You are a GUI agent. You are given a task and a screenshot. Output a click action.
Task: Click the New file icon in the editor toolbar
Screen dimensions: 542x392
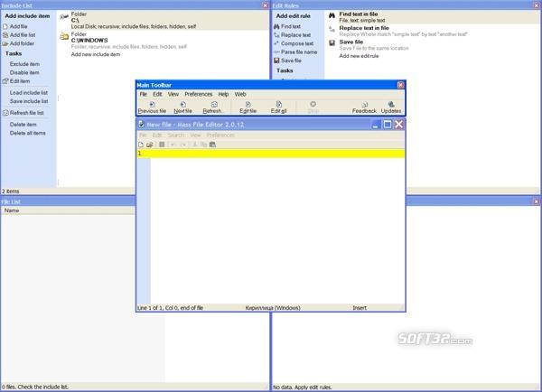[x=141, y=145]
